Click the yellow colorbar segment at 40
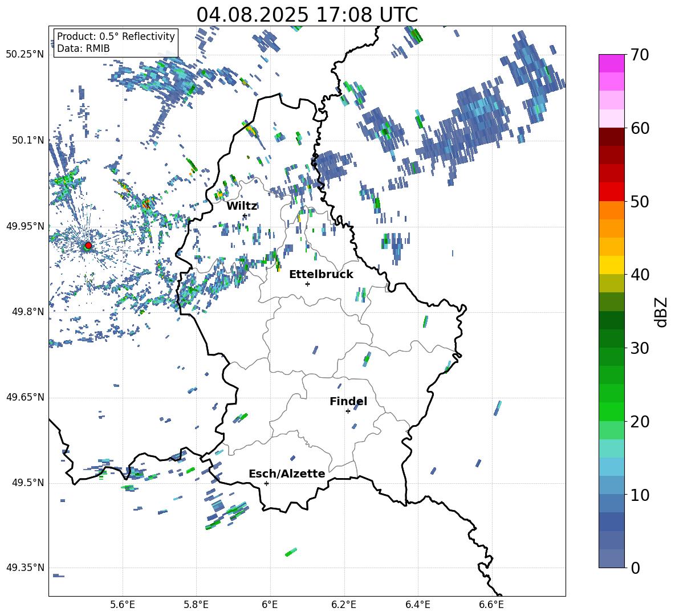Viewport: 675px width, 616px height. click(611, 265)
